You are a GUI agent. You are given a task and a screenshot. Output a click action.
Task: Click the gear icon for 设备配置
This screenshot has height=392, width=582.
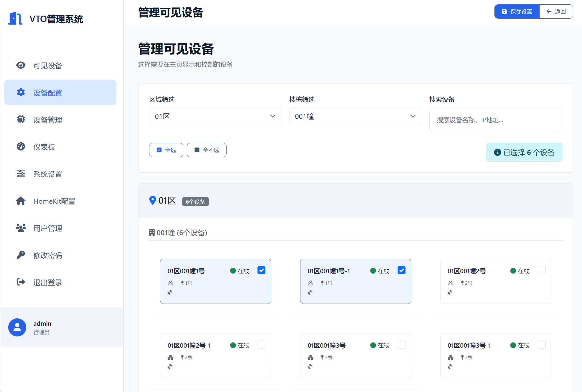[21, 92]
